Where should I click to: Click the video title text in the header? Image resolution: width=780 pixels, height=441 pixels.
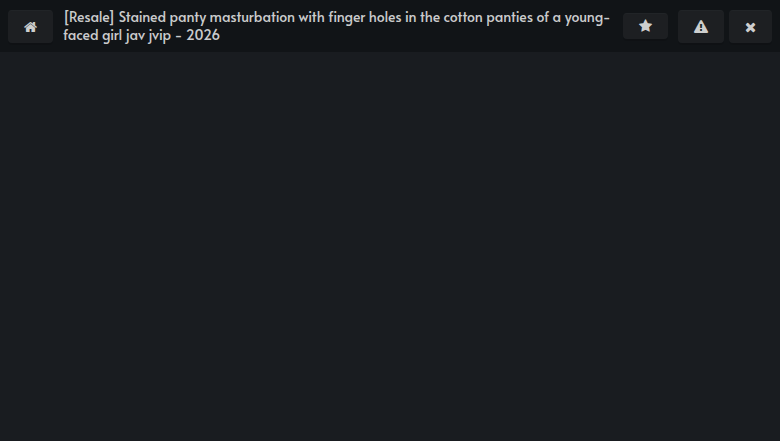click(336, 26)
